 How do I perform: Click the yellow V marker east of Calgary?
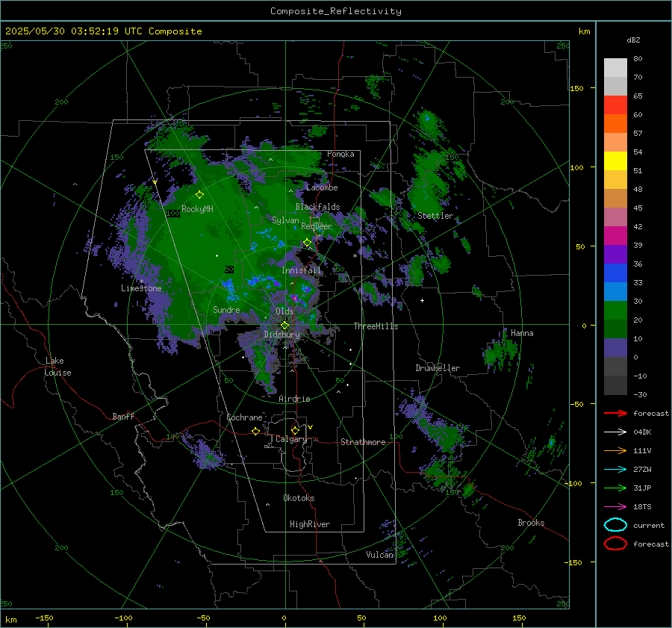coord(310,427)
